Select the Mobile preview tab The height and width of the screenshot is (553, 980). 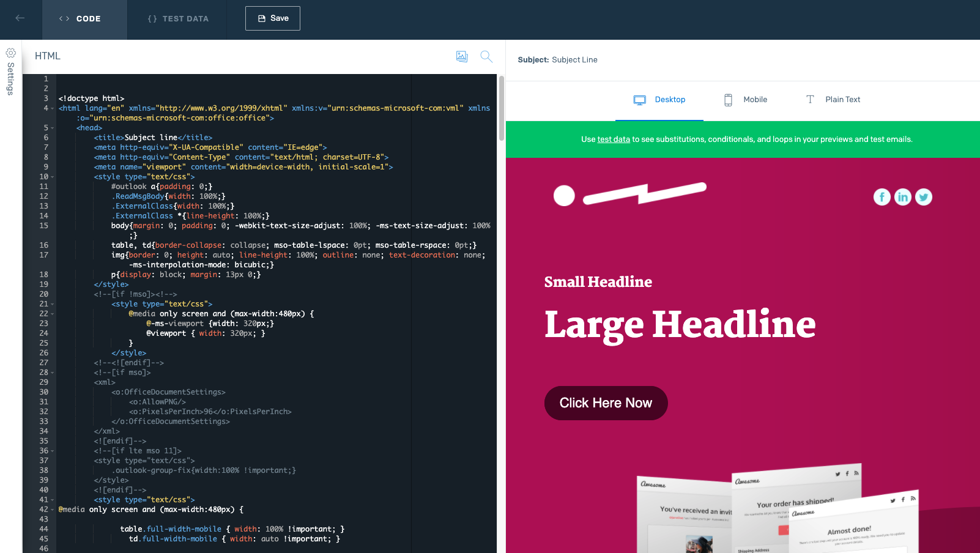tap(746, 100)
